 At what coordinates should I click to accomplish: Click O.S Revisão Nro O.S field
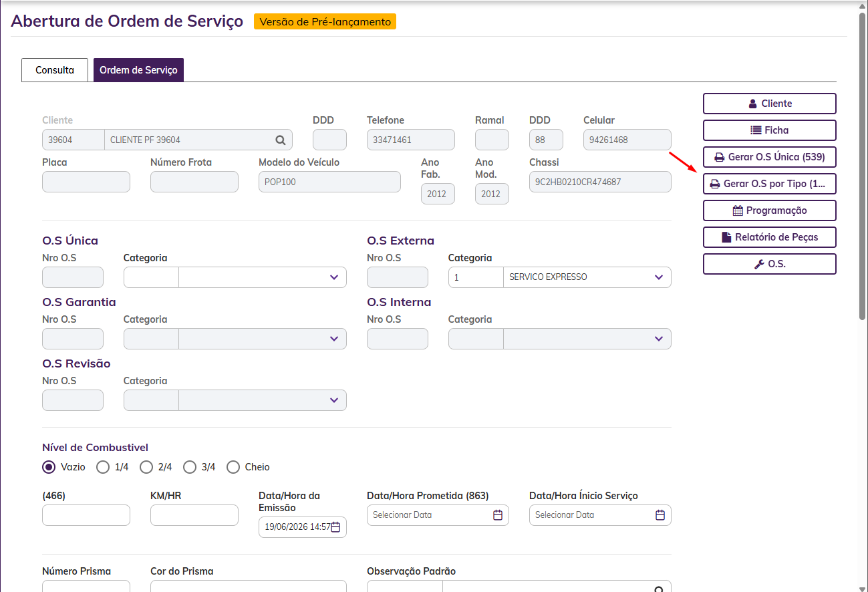(73, 400)
